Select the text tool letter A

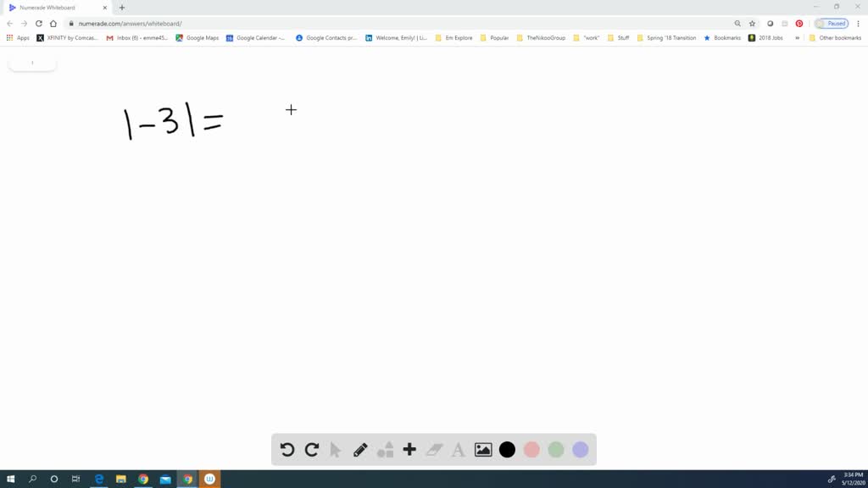pos(459,450)
